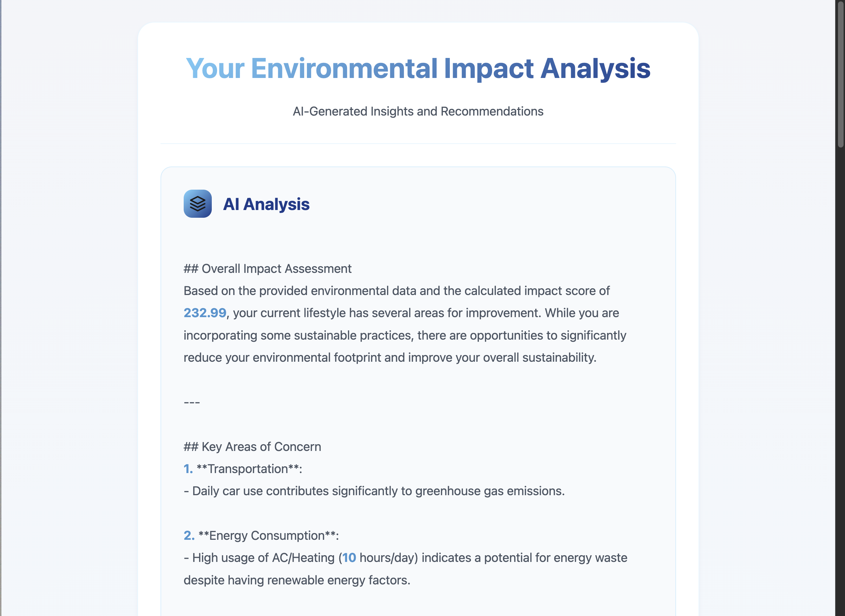This screenshot has height=616, width=845.
Task: Click the blue number '1.' before Transportation
Action: pos(188,469)
